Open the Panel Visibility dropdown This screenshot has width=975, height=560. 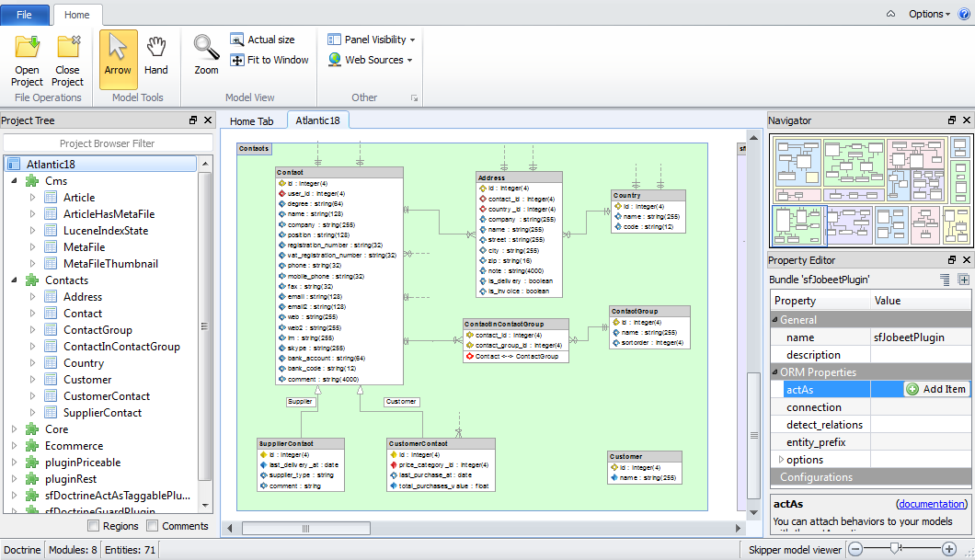(x=372, y=40)
